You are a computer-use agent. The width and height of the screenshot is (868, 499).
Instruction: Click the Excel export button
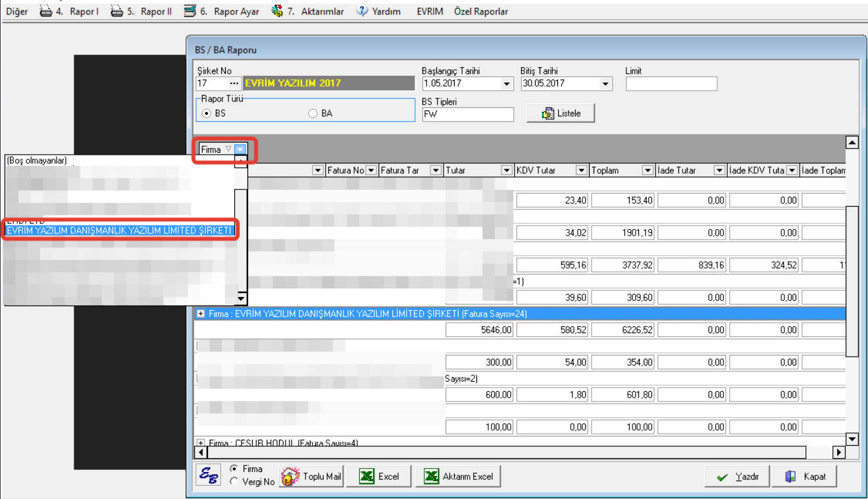[378, 477]
